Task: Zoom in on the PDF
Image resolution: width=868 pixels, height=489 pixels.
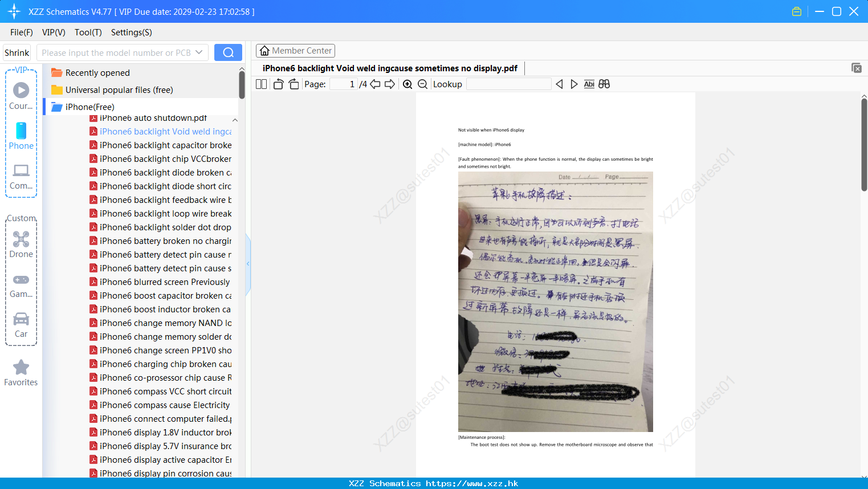Action: click(407, 84)
